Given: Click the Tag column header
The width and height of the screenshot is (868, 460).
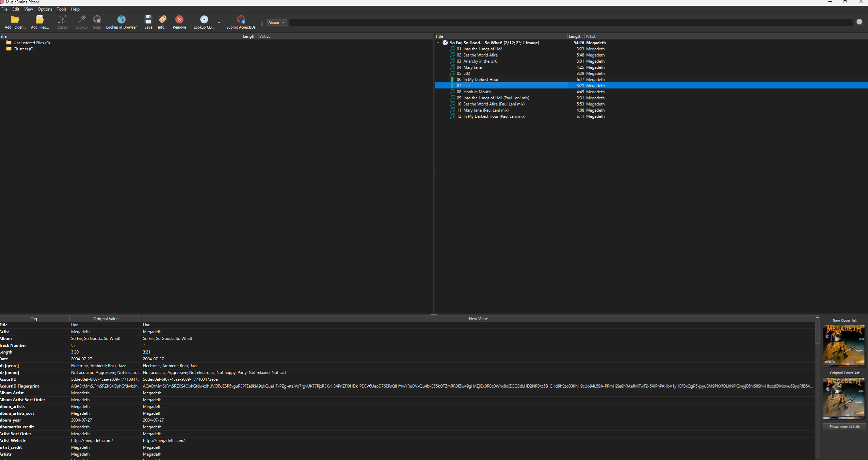Looking at the screenshot, I should click(x=34, y=319).
